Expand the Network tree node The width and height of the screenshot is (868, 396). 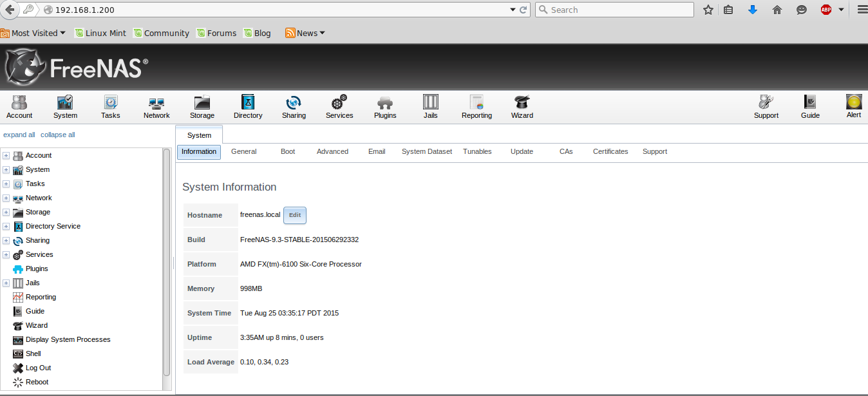[x=6, y=198]
